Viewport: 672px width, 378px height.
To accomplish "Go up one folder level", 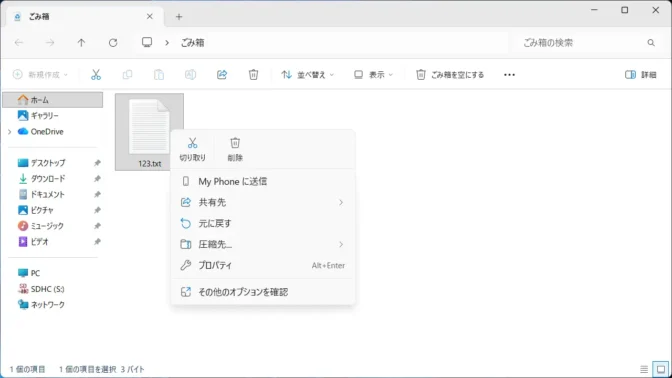I will click(81, 42).
